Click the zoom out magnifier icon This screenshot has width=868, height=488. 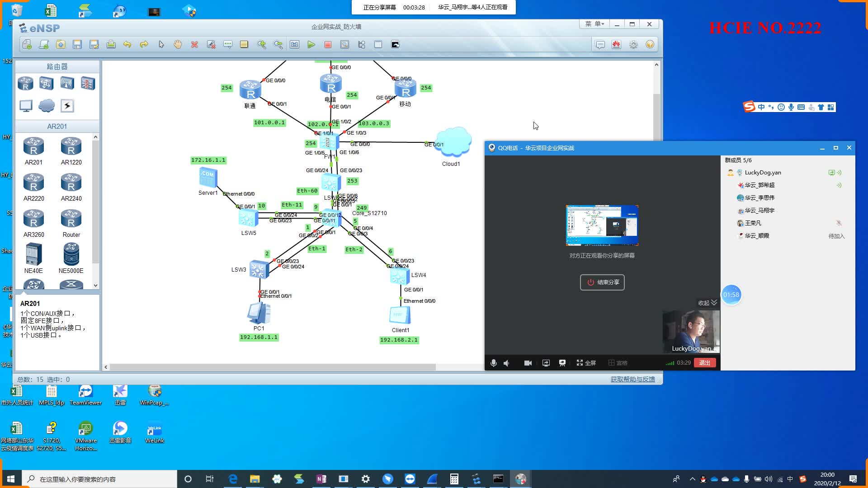278,44
